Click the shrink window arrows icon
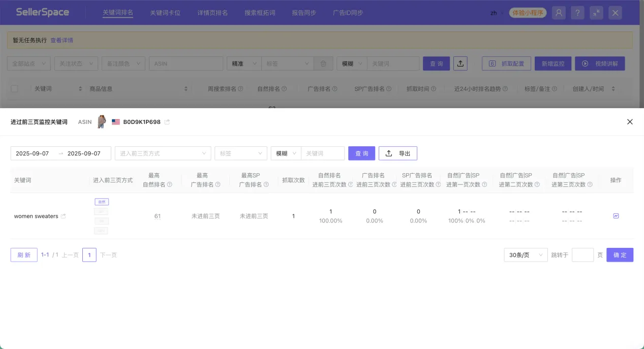This screenshot has height=349, width=644. click(596, 13)
